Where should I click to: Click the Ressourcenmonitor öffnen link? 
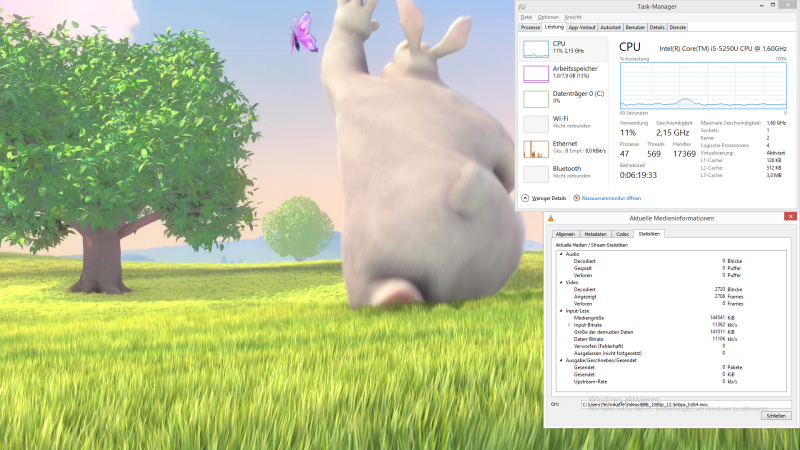(611, 198)
